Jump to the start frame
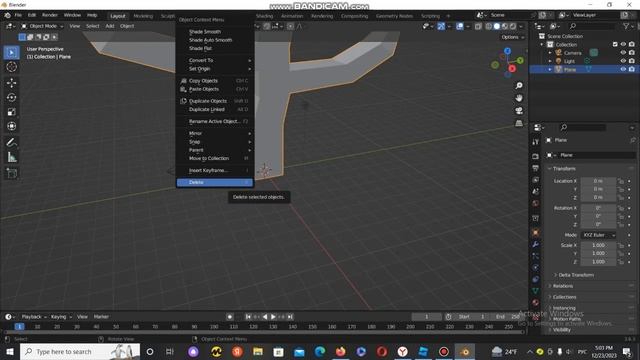 (248, 317)
